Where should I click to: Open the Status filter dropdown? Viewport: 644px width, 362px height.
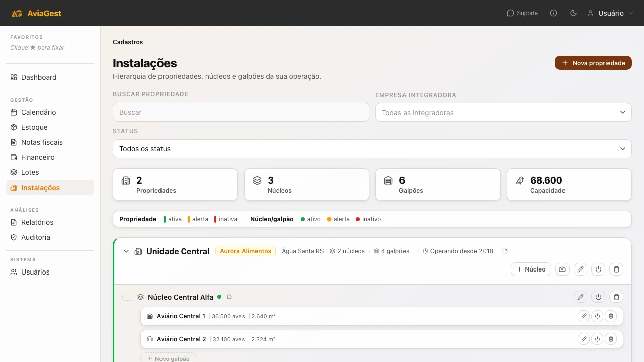[x=372, y=149]
